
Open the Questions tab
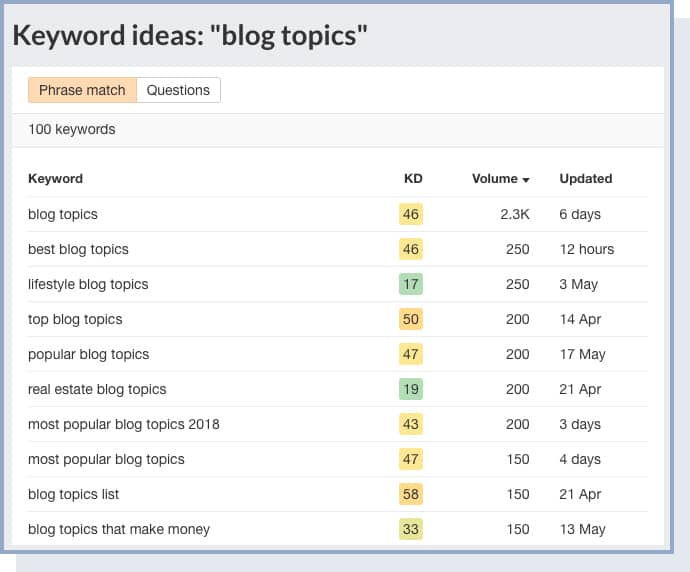(178, 90)
